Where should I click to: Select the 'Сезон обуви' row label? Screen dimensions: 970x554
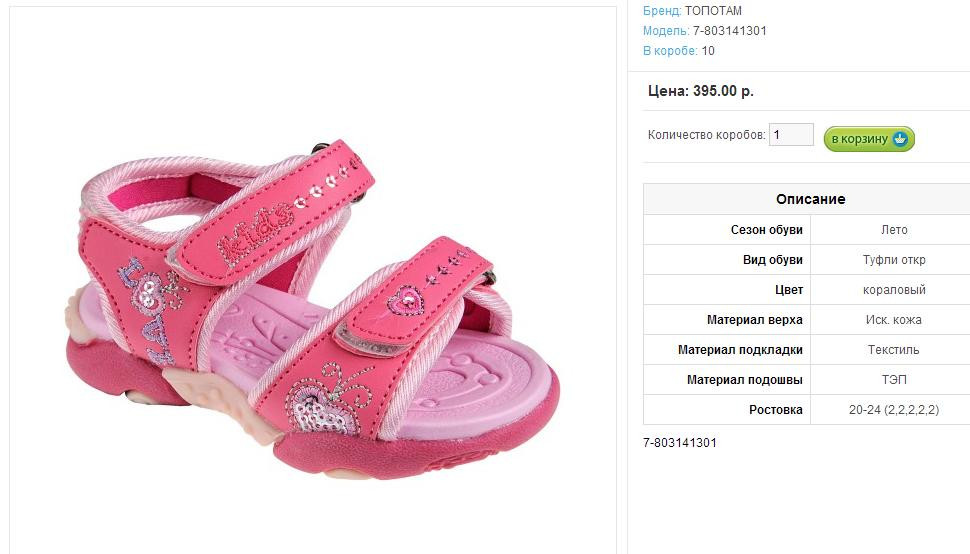[x=766, y=229]
